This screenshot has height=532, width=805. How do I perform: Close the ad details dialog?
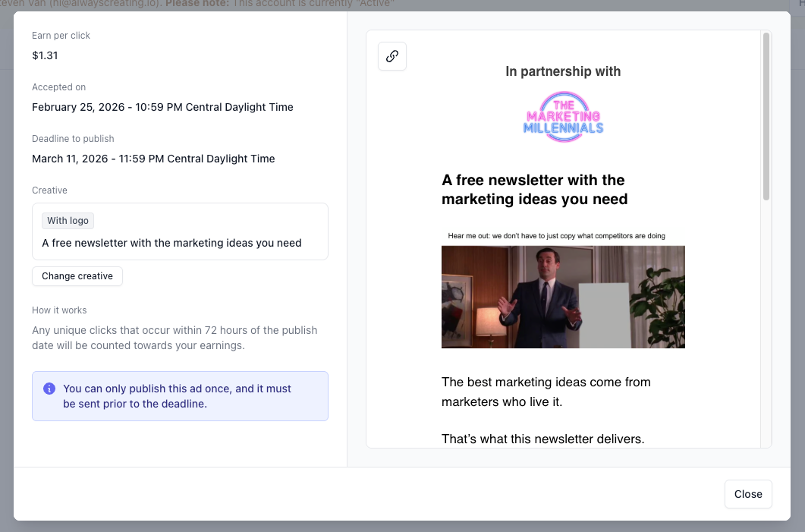[747, 494]
